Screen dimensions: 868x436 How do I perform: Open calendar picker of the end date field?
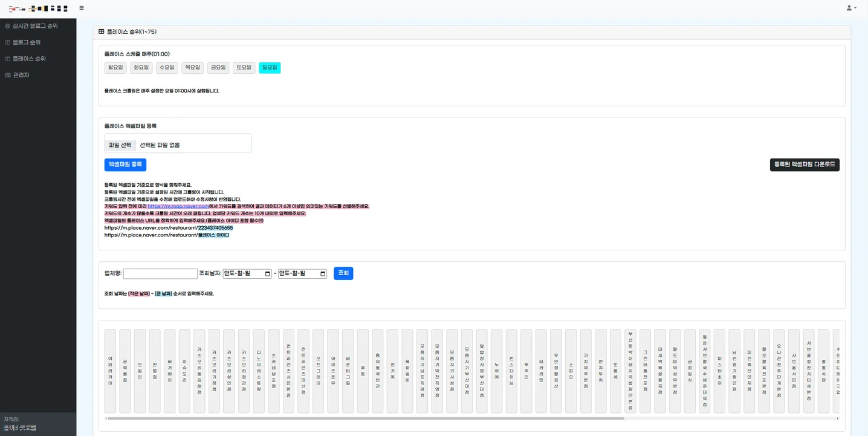323,274
